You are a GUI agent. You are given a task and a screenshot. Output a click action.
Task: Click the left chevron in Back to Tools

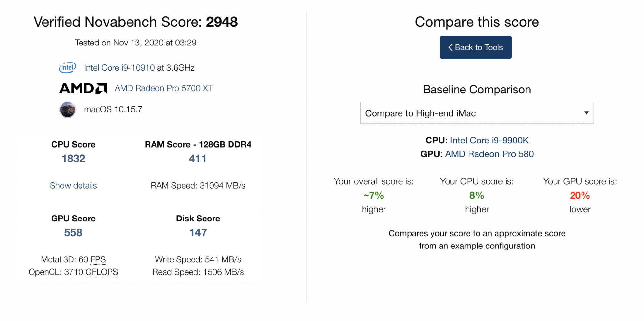(450, 47)
